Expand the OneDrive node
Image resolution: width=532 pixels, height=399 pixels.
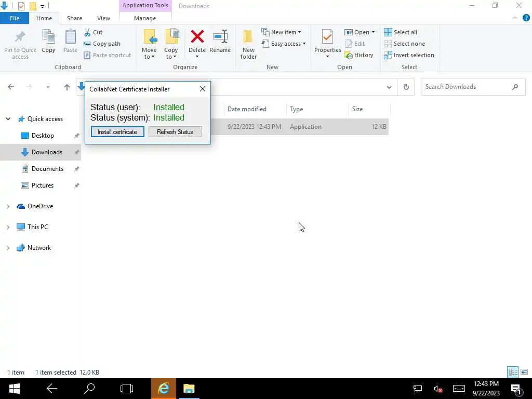pyautogui.click(x=8, y=206)
